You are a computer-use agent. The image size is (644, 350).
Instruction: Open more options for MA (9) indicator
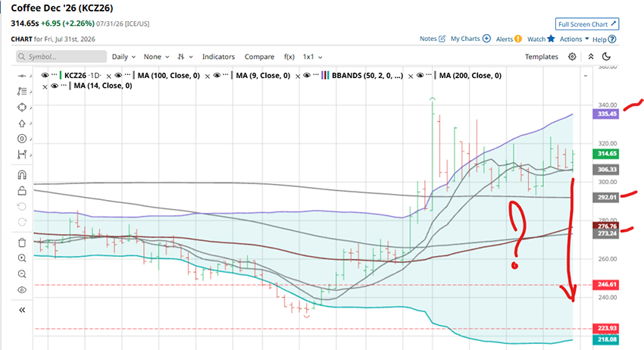pyautogui.click(x=226, y=74)
